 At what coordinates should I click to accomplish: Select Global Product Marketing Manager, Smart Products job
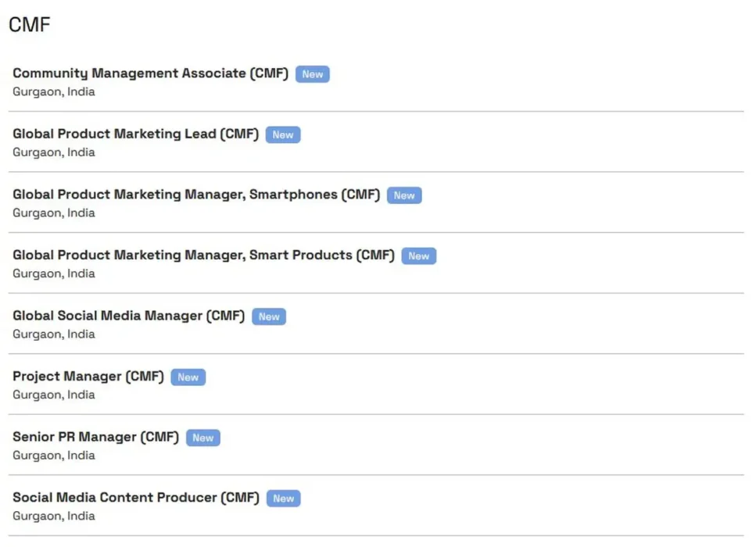[203, 255]
